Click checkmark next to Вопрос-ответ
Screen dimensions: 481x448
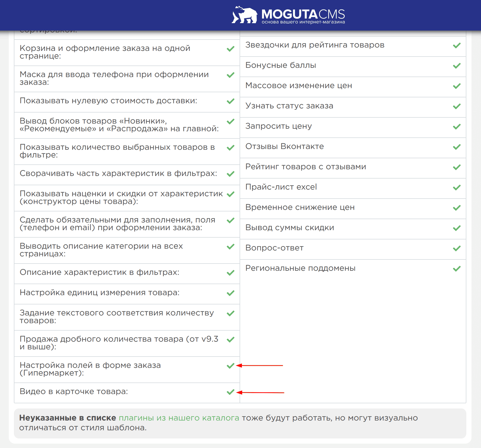point(457,248)
